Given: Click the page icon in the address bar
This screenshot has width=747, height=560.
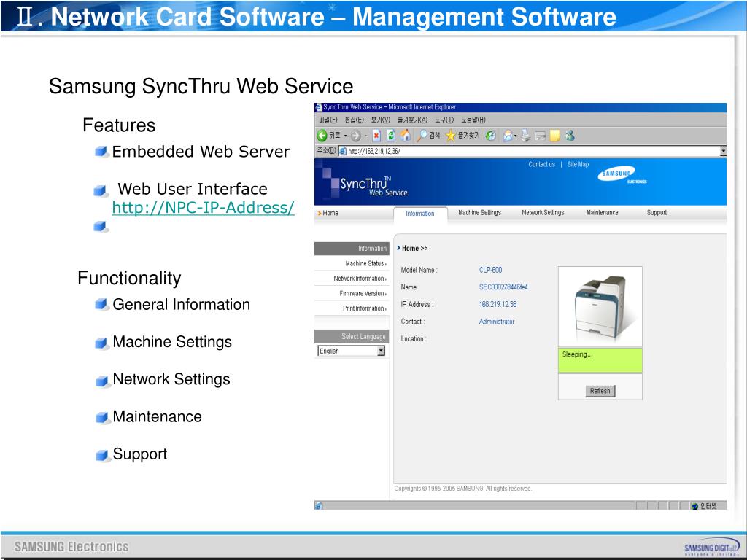Looking at the screenshot, I should pos(343,151).
